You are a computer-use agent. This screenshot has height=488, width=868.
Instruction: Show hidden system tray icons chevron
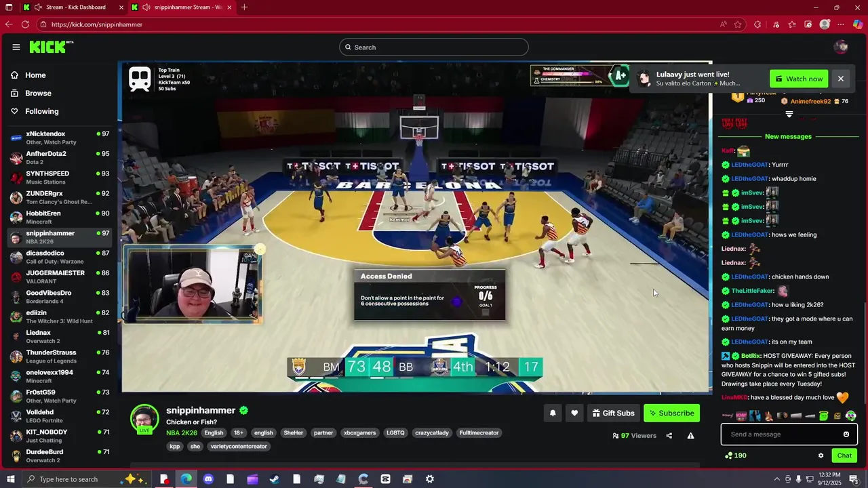[x=777, y=479]
